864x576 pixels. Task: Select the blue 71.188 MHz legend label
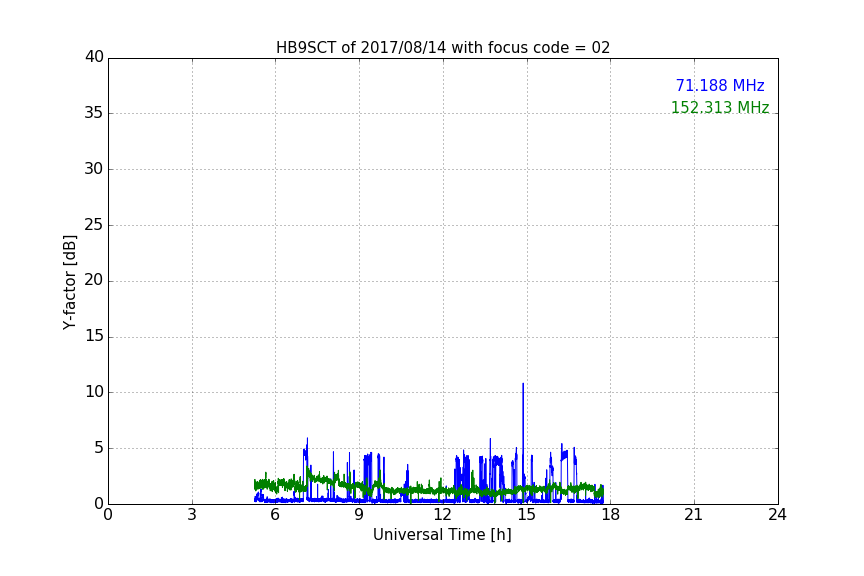coord(720,86)
